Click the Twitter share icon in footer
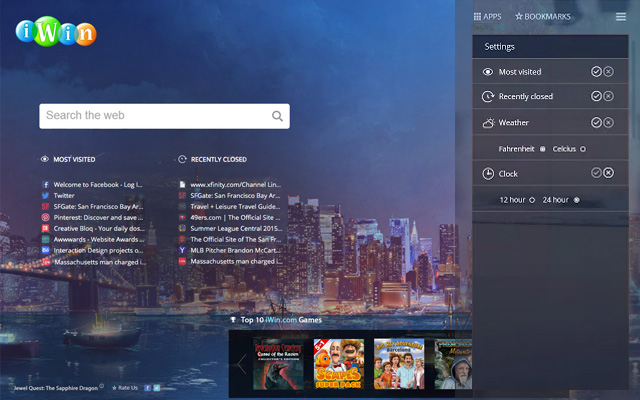The image size is (640, 400). [156, 388]
